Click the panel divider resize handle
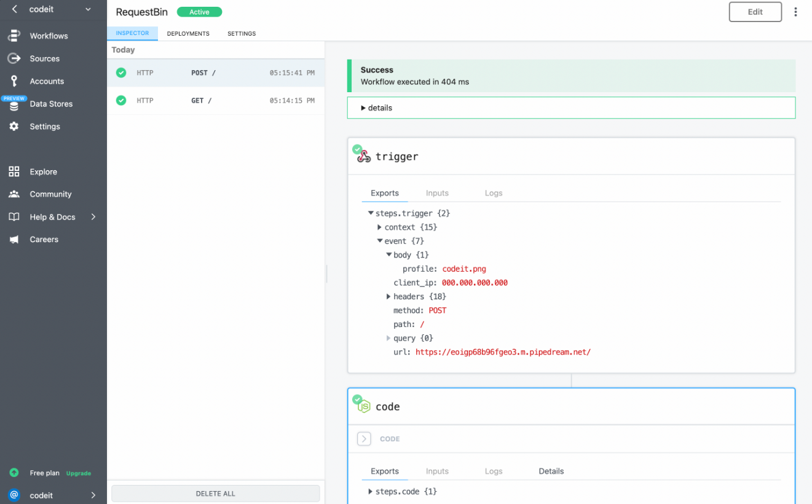This screenshot has width=812, height=504. [326, 274]
